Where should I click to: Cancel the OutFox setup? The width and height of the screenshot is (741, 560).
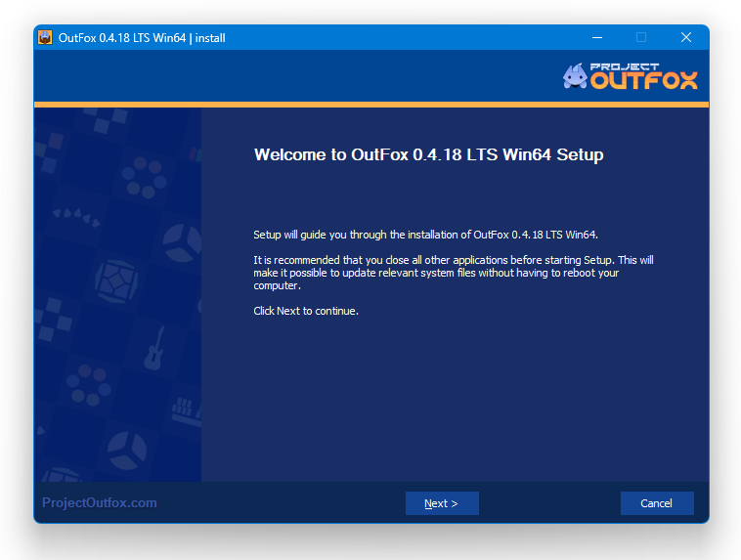657,503
